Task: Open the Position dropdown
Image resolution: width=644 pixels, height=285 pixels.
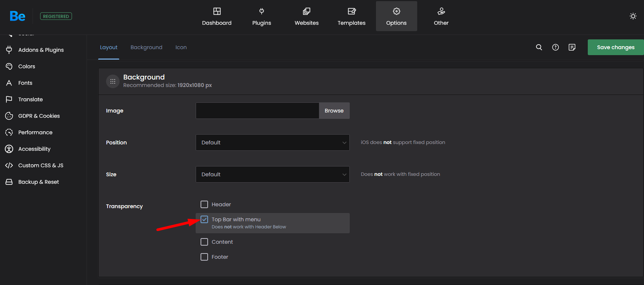Action: (273, 142)
